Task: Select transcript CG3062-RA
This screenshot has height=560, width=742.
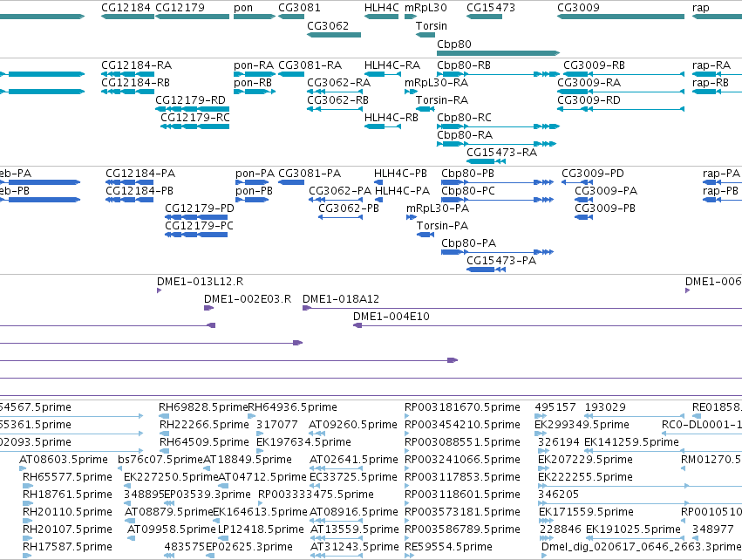Action: tap(339, 82)
